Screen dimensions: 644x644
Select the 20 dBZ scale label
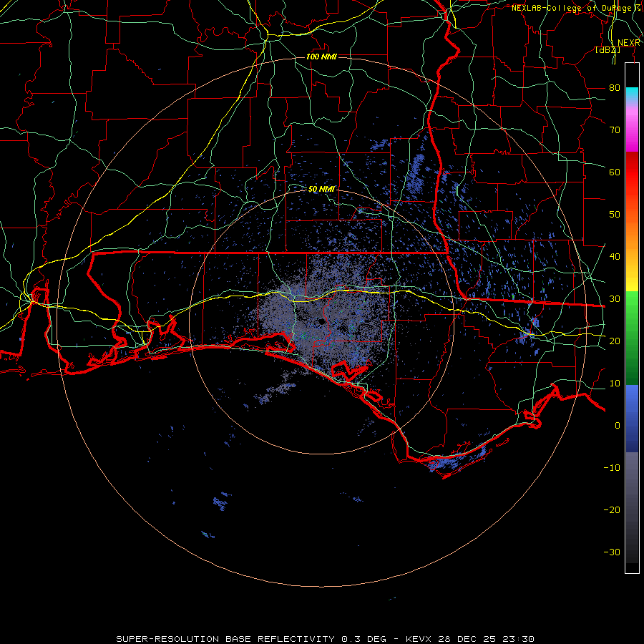[x=615, y=341]
